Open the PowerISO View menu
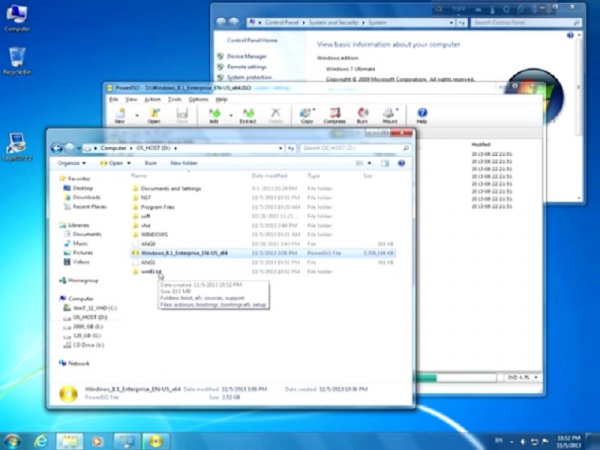The height and width of the screenshot is (450, 600). 131,99
